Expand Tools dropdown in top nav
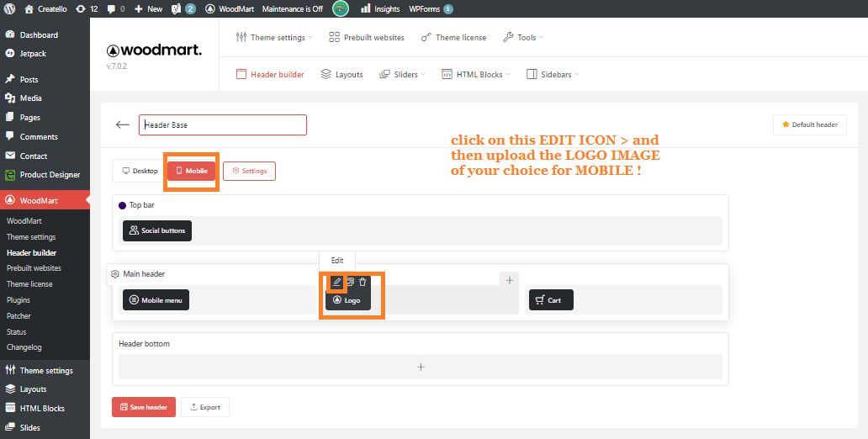868x439 pixels. [x=523, y=38]
